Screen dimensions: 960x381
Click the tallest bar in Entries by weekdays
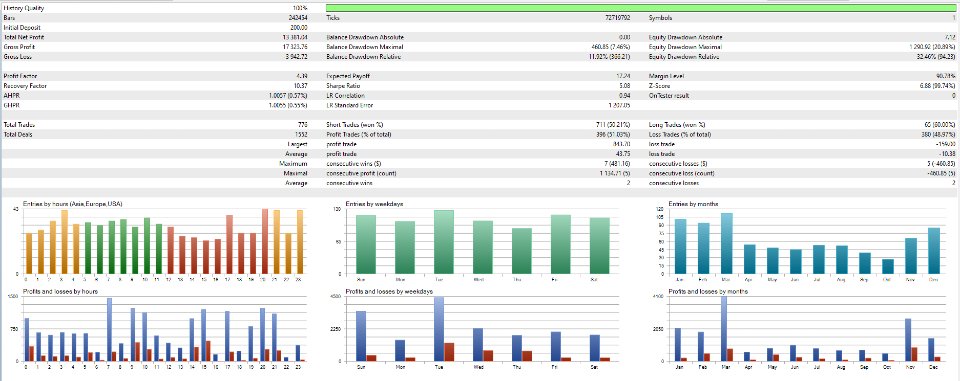pyautogui.click(x=443, y=242)
